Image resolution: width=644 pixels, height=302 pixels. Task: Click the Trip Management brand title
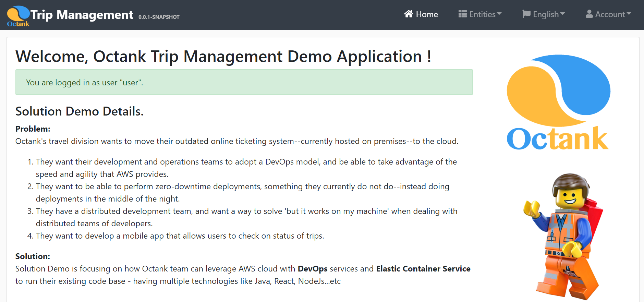[x=82, y=15]
